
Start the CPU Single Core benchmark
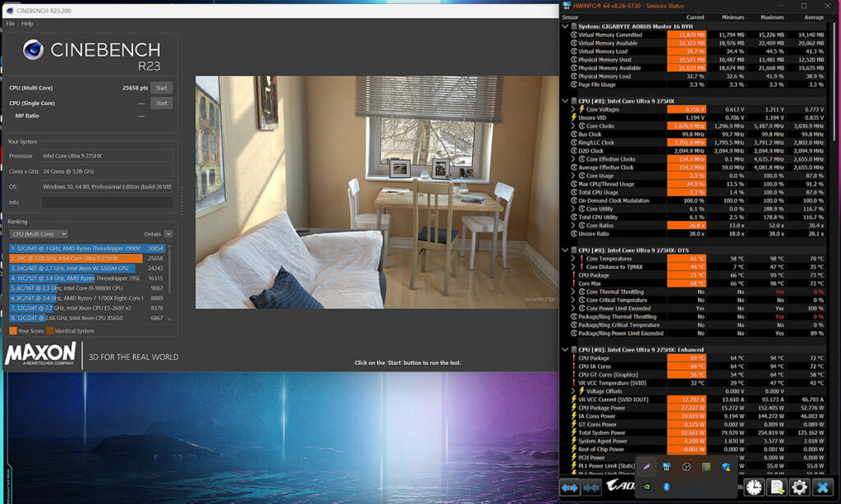coord(162,103)
